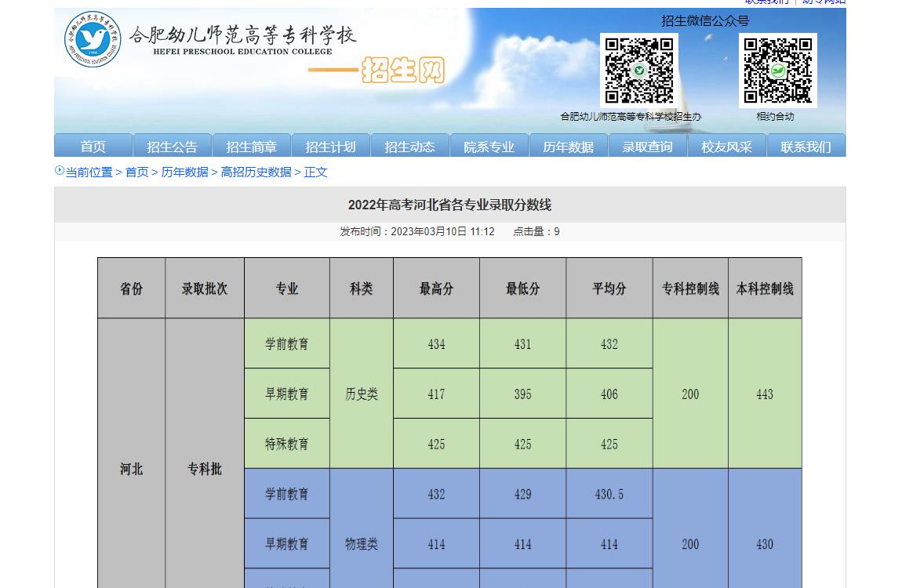Open the 校友风采 navigation tab
The image size is (902, 588).
click(x=726, y=146)
